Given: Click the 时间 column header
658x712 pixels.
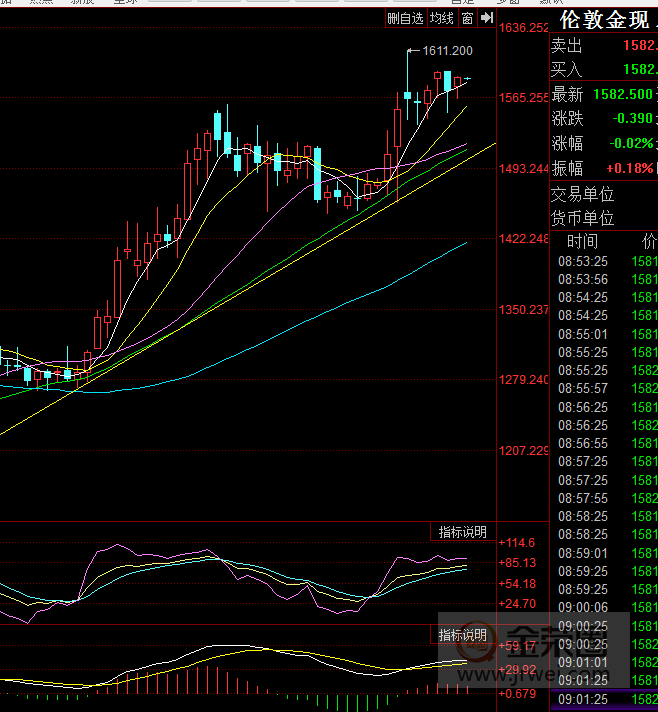Looking at the screenshot, I should (x=582, y=241).
